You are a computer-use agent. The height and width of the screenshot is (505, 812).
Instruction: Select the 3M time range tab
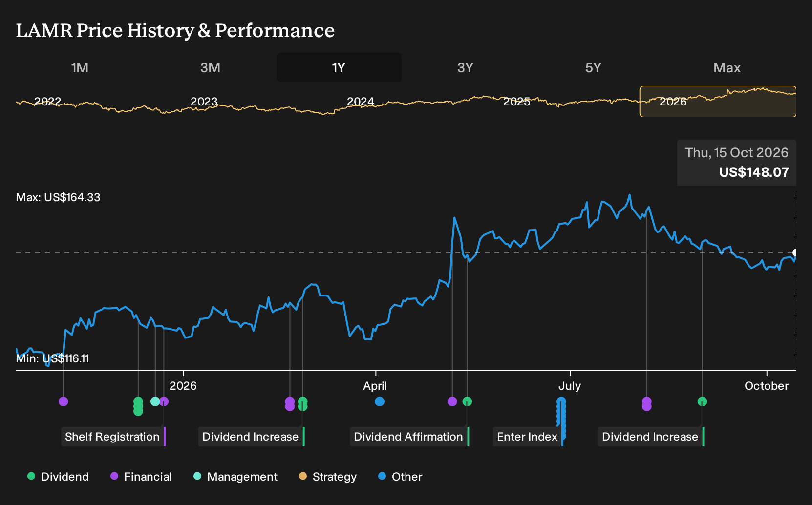210,67
